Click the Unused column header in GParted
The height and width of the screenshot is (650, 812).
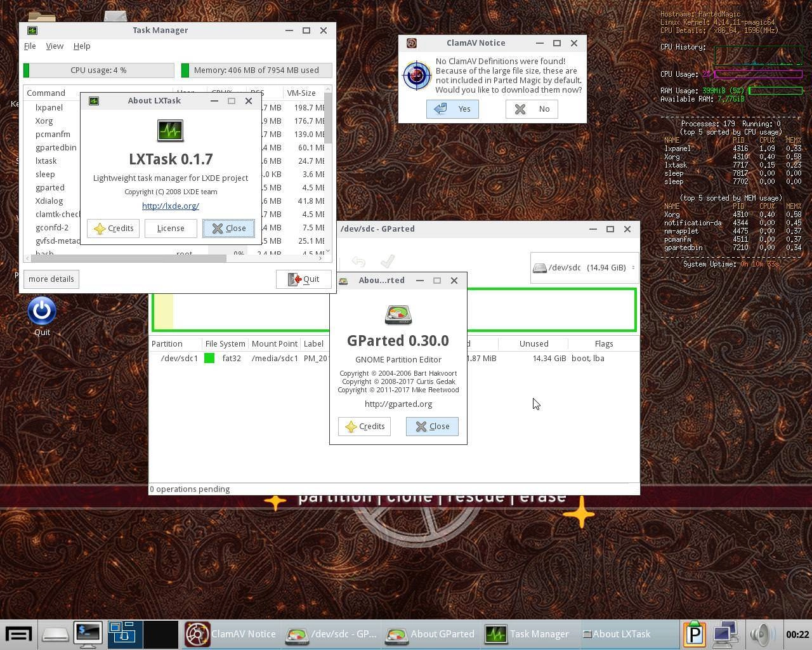pos(534,344)
